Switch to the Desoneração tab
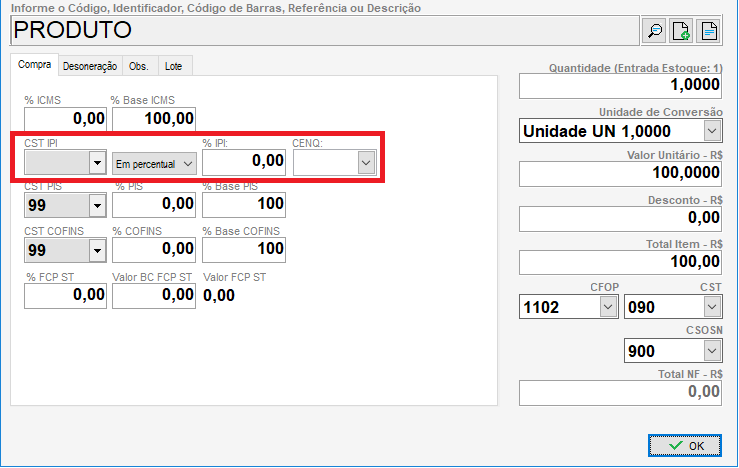This screenshot has width=739, height=468. [90, 66]
